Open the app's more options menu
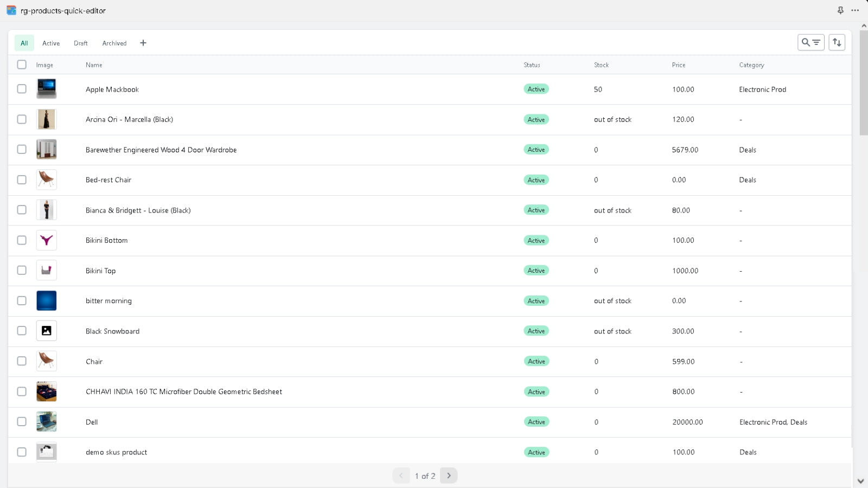This screenshot has height=488, width=868. [x=856, y=10]
